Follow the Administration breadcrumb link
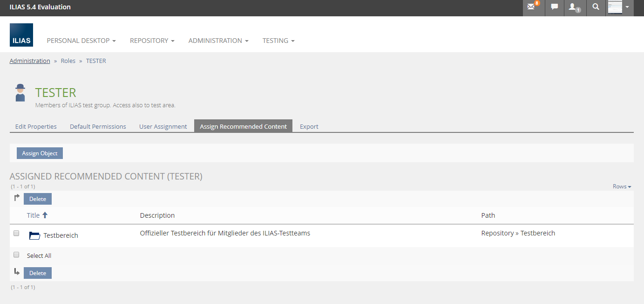This screenshot has width=644, height=304. point(30,61)
